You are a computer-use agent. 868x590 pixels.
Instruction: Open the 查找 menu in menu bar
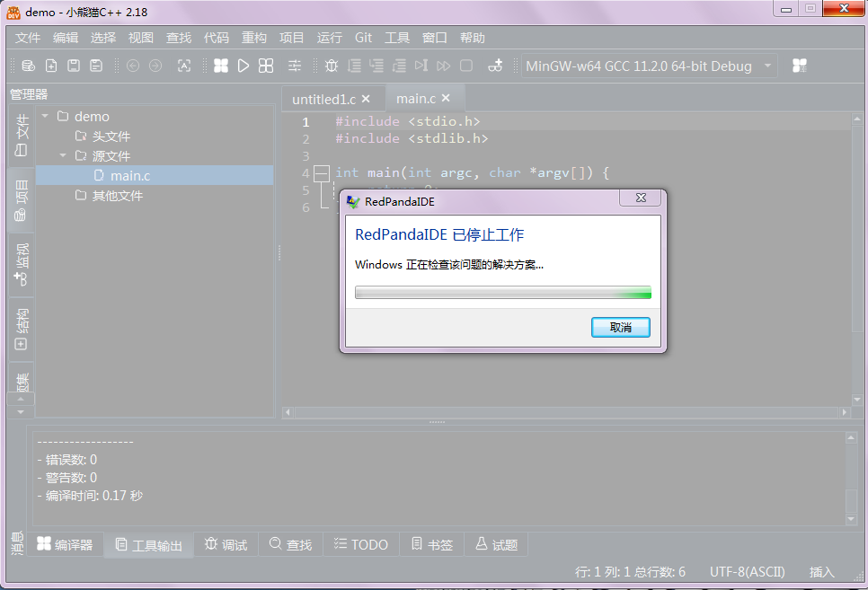[x=178, y=38]
